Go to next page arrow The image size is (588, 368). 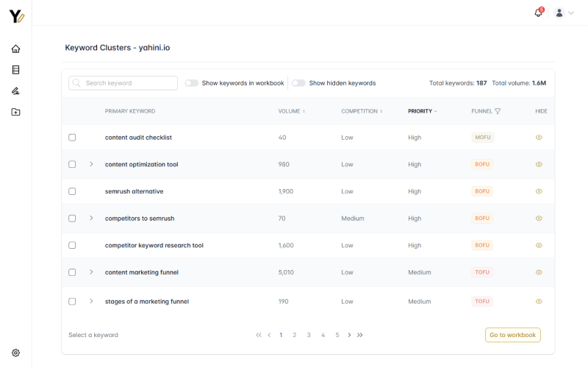tap(349, 335)
